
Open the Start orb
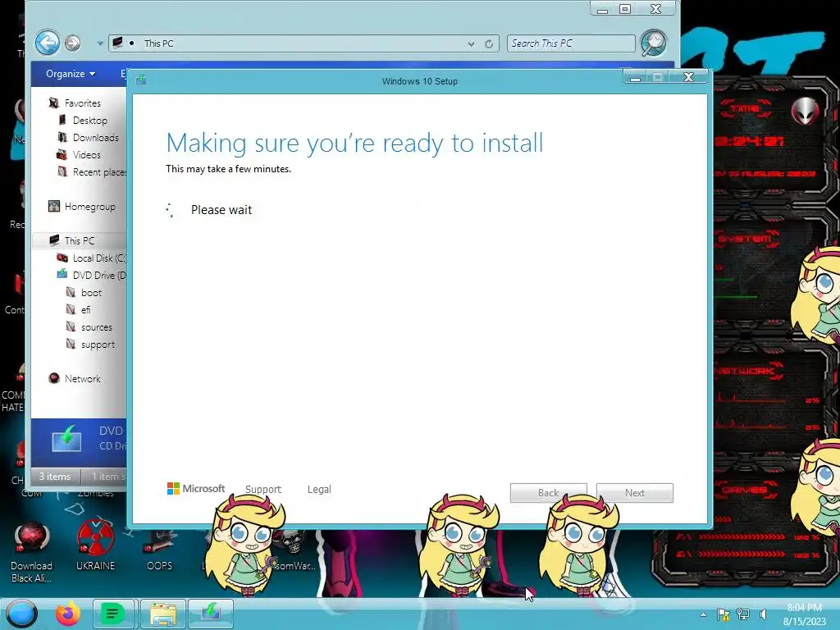tap(22, 614)
